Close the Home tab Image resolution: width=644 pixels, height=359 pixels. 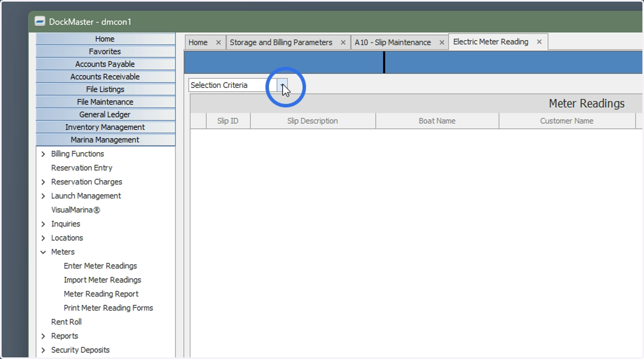coord(218,42)
